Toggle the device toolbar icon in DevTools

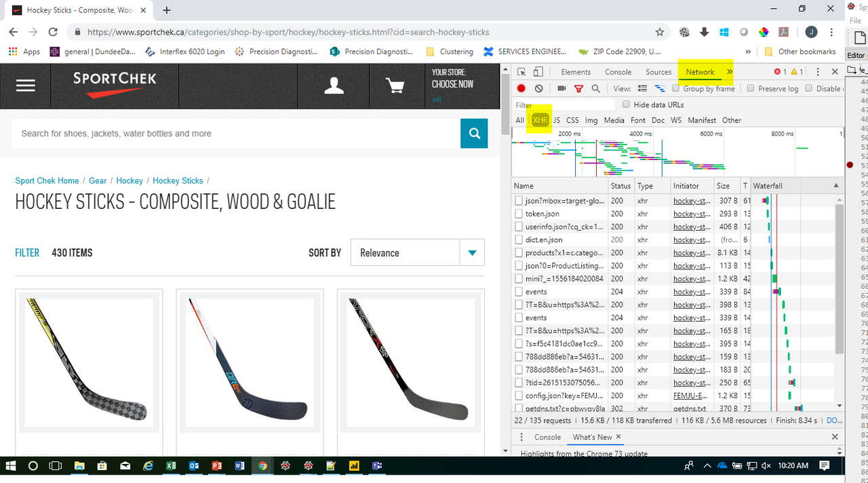[538, 72]
